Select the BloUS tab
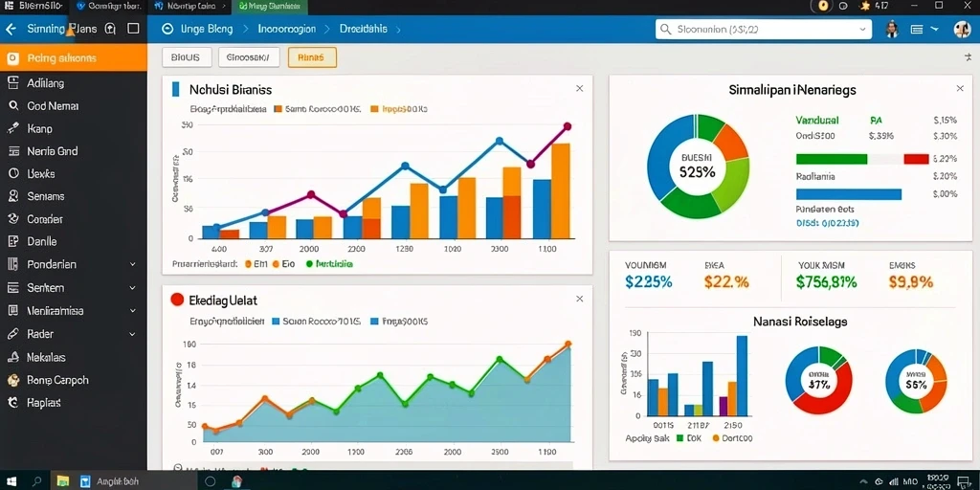The width and height of the screenshot is (980, 490). tap(187, 57)
